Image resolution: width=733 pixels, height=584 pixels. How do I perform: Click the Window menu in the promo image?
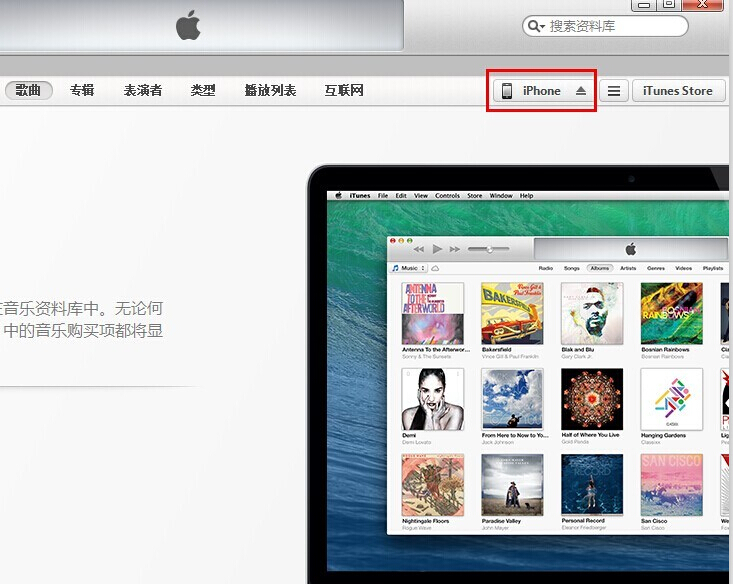[x=501, y=195]
